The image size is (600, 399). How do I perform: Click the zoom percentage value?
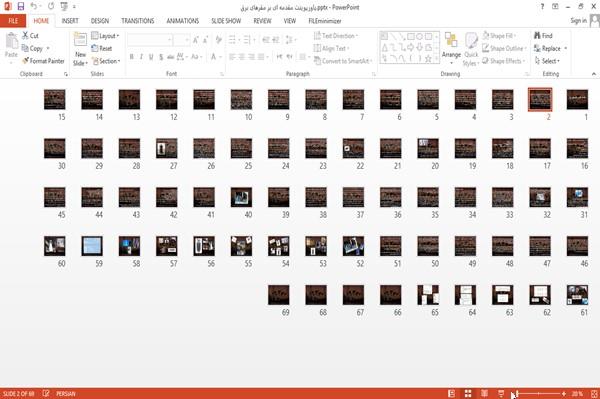tap(577, 394)
